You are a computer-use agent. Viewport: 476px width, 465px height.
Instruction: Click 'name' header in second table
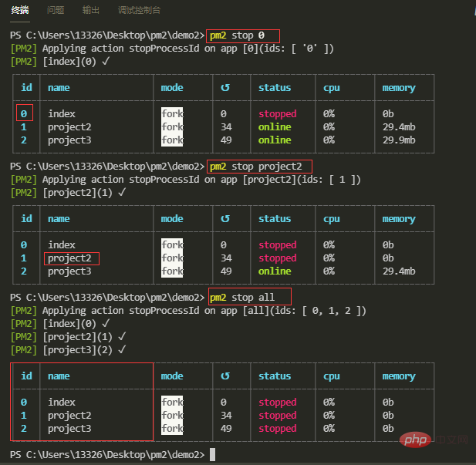point(59,219)
